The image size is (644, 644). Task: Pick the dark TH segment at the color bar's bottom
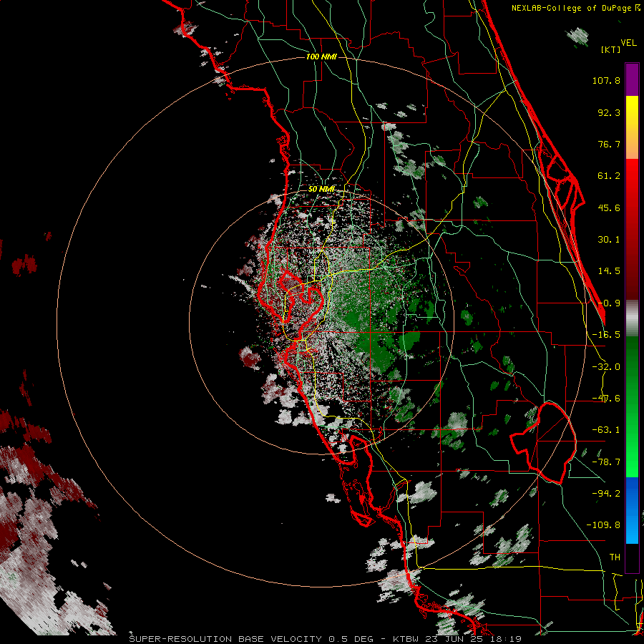632,557
